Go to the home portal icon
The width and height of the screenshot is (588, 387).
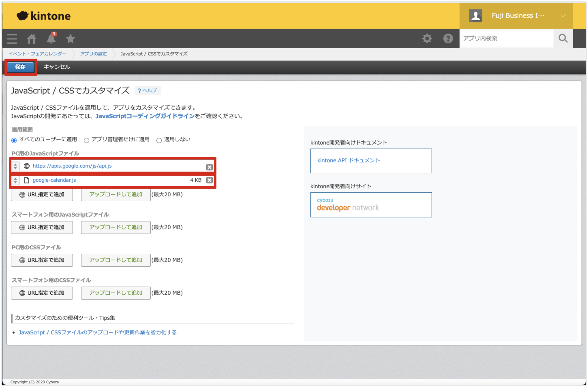click(32, 38)
